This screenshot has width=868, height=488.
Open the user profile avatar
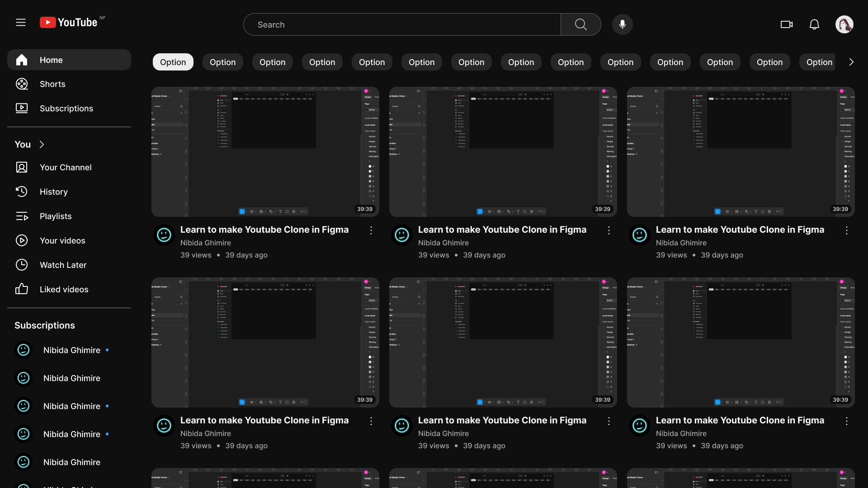point(844,24)
